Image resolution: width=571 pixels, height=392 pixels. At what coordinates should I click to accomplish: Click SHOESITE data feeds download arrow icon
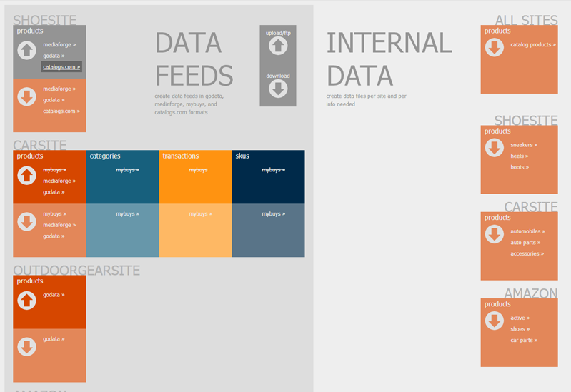click(x=26, y=96)
